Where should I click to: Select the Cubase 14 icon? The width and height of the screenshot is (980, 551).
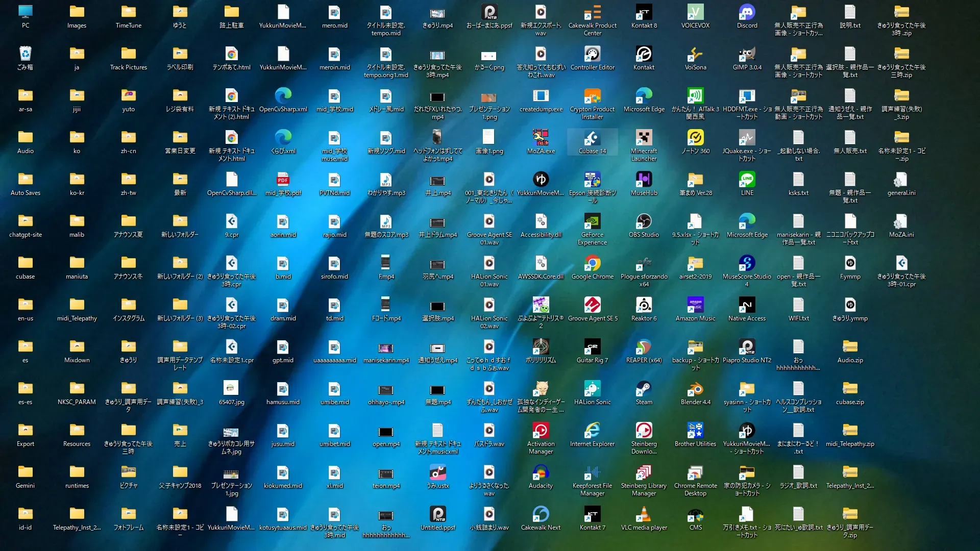pos(592,138)
